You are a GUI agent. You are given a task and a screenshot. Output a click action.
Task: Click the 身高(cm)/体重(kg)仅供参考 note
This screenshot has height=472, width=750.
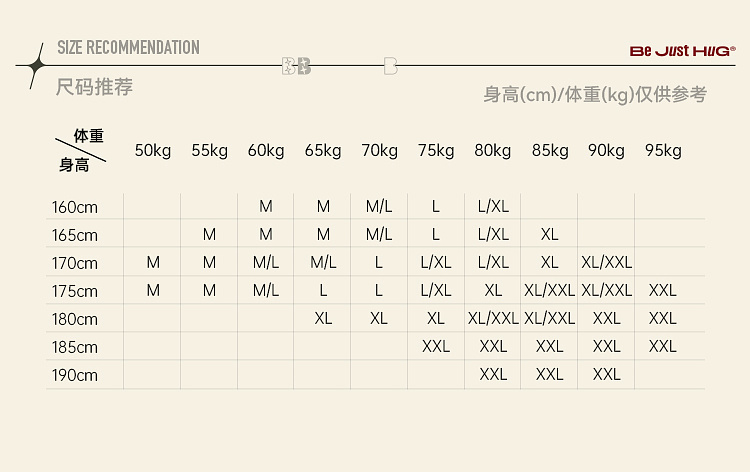pyautogui.click(x=595, y=95)
